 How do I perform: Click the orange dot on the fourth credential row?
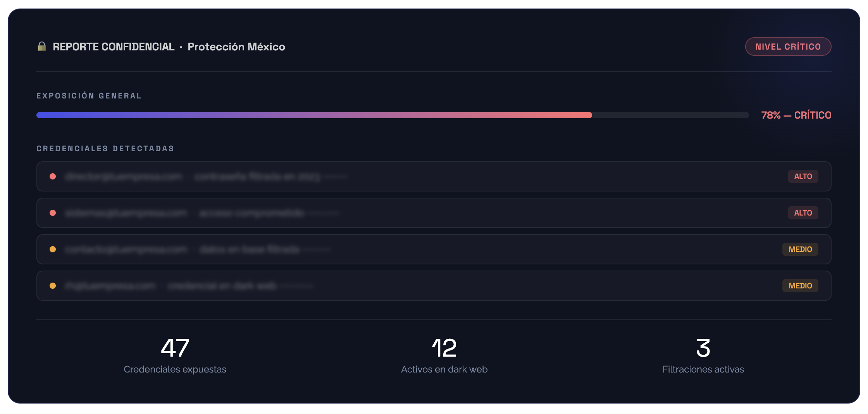(53, 286)
